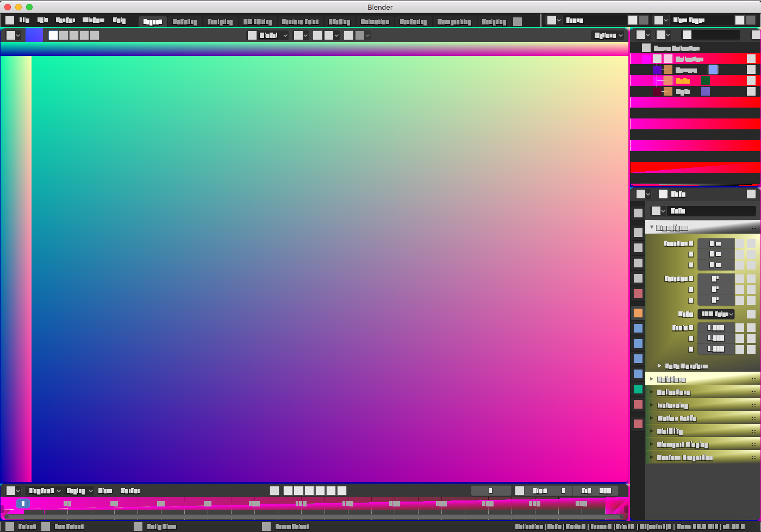This screenshot has width=761, height=532.
Task: Open the View Layer properties tab
Action: tap(638, 263)
